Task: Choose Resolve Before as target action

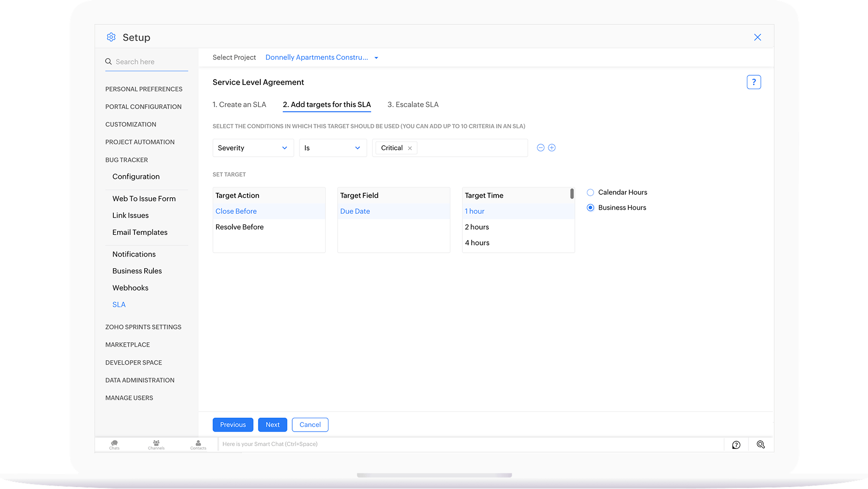Action: [240, 227]
